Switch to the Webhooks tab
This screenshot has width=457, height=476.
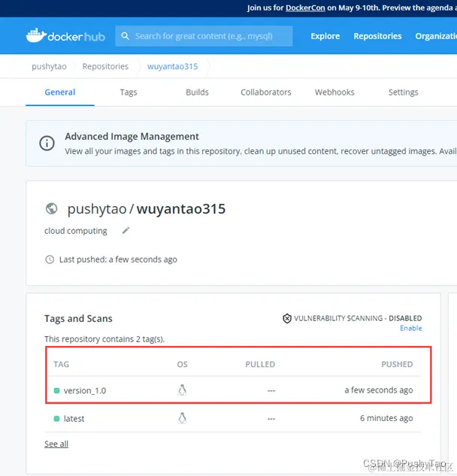[334, 92]
